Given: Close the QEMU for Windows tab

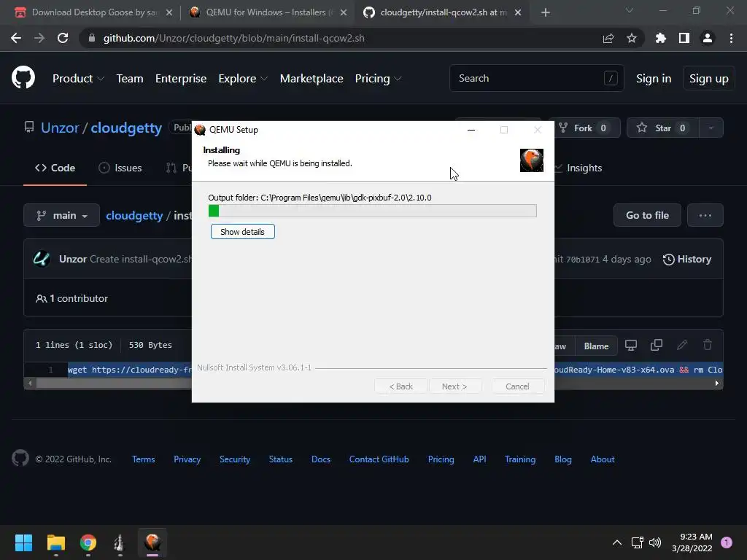Looking at the screenshot, I should 344,12.
